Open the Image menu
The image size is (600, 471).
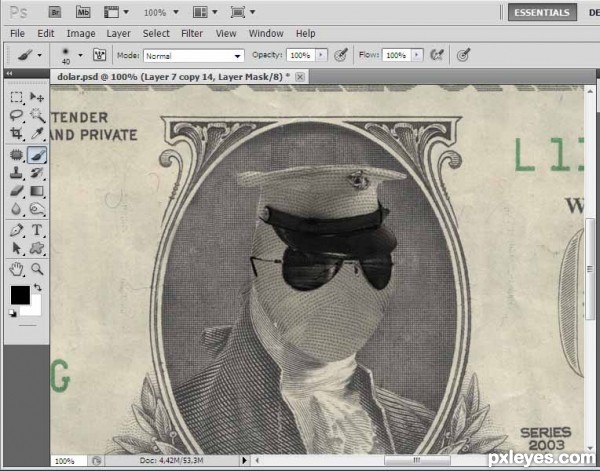[x=81, y=34]
